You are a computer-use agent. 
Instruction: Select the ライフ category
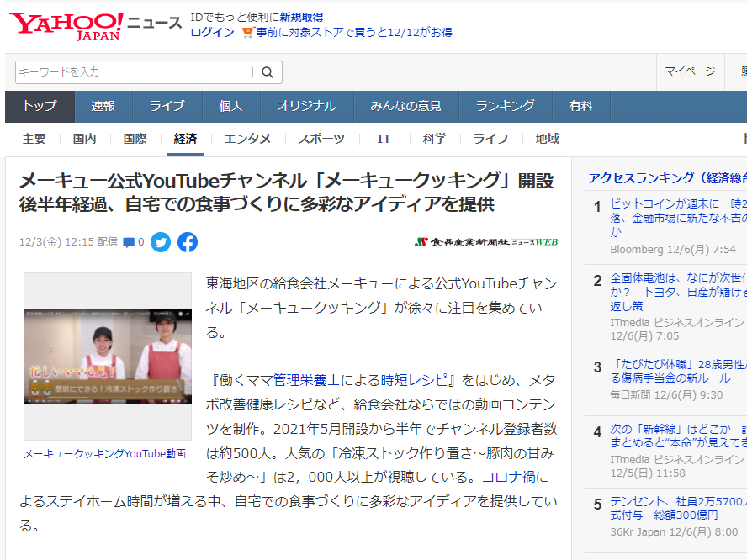point(490,139)
